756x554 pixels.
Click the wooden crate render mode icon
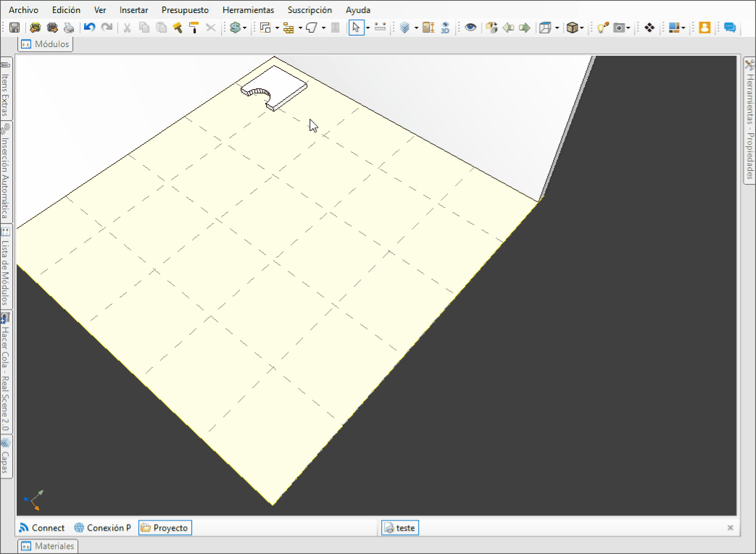[x=572, y=28]
